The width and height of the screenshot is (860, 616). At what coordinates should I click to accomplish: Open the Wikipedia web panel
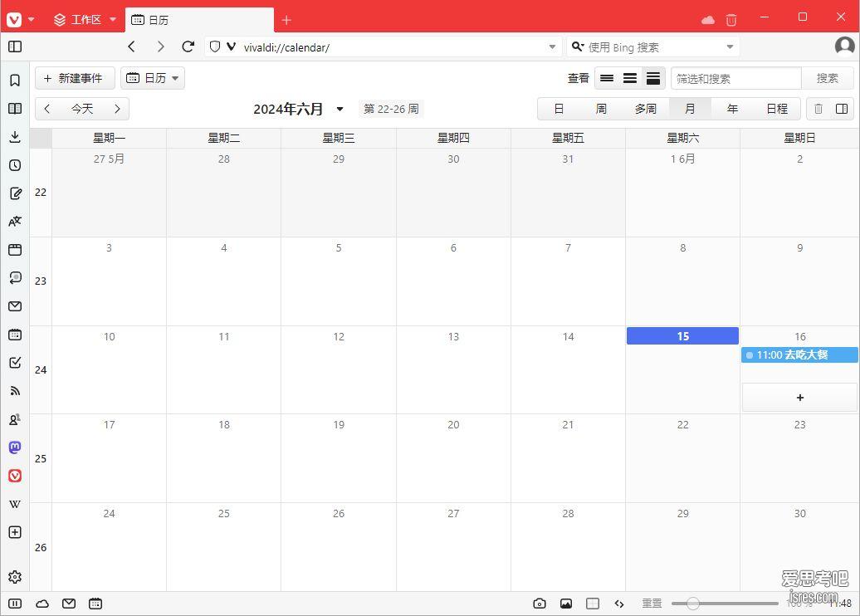pos(15,504)
